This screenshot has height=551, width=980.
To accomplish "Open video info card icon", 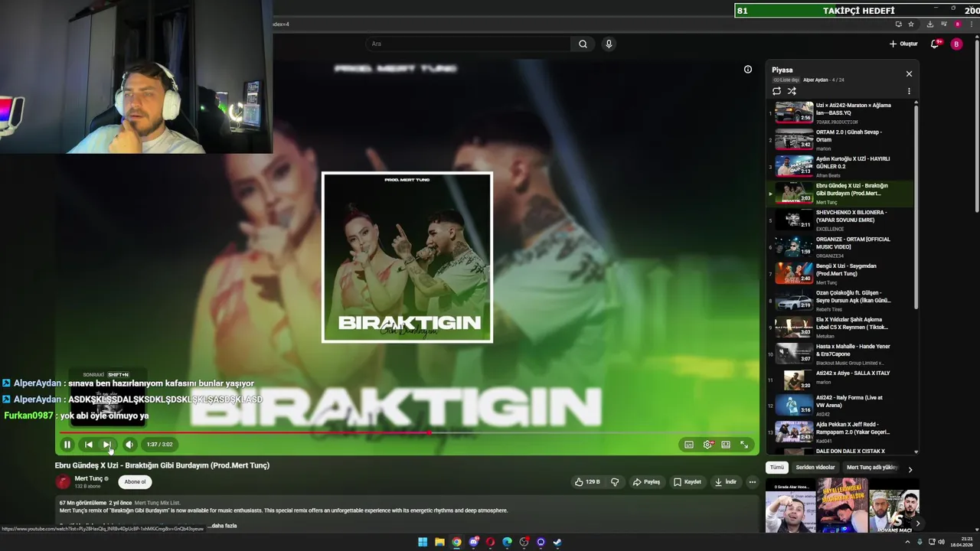I will (748, 69).
